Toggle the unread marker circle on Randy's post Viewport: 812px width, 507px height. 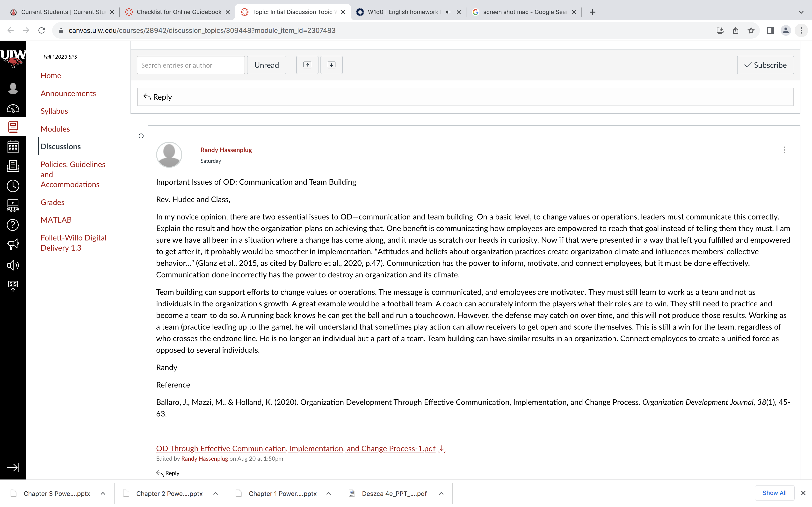pos(141,136)
